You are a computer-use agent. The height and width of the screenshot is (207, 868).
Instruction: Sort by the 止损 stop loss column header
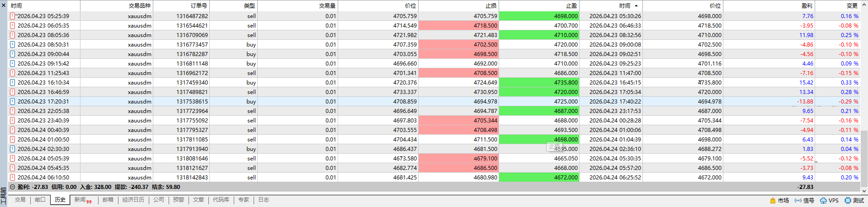coord(458,6)
